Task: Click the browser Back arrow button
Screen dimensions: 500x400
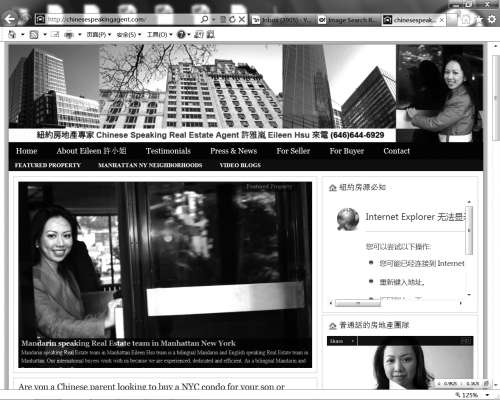Action: (x=9, y=19)
